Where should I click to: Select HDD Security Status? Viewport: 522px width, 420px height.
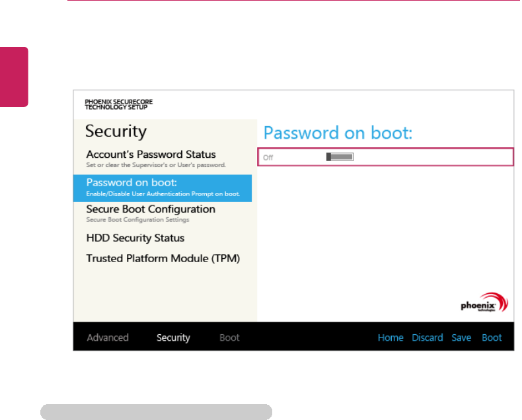tap(135, 238)
